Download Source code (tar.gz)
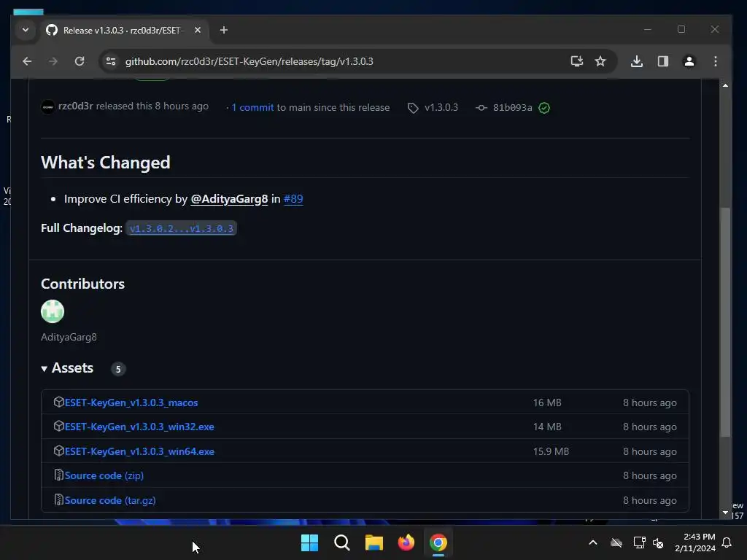The image size is (747, 560). click(110, 500)
